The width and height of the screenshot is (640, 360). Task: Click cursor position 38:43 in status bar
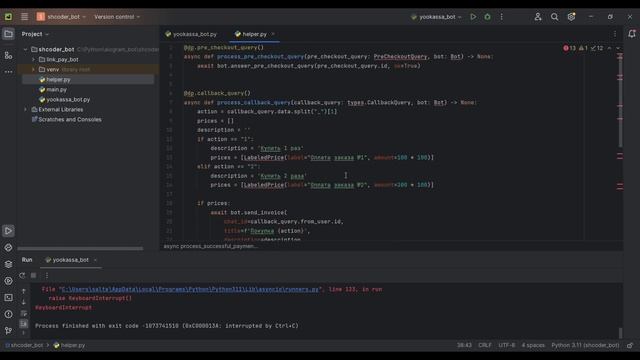point(464,345)
